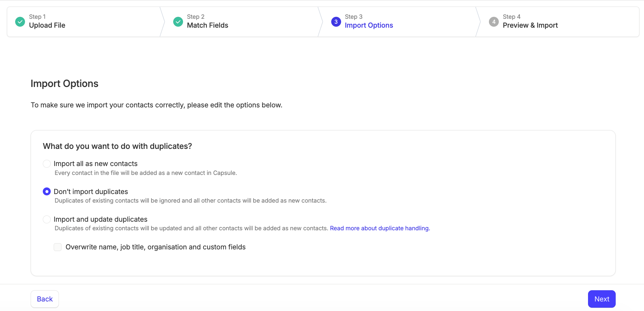This screenshot has height=311, width=644.
Task: Select Don't import duplicates radio button
Action: (x=47, y=191)
